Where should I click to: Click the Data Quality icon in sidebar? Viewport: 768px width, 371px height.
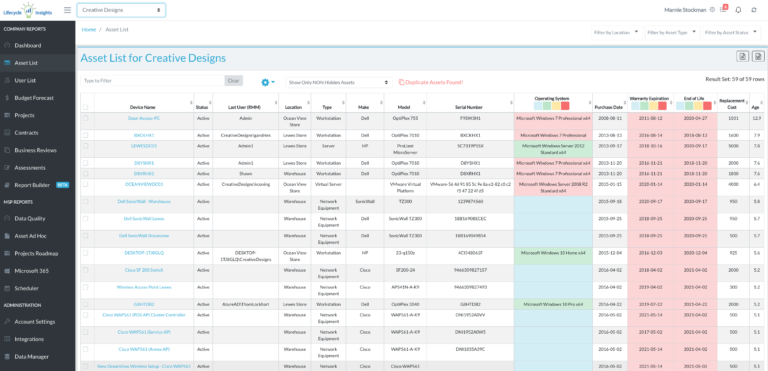tap(7, 219)
